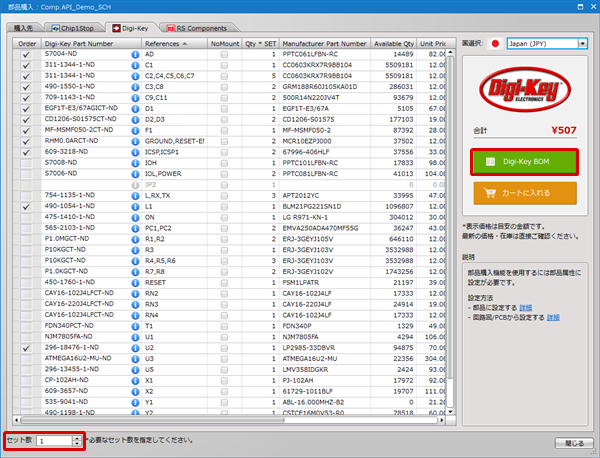Sort by the Order column header
Screen dimensions: 600x458
pos(27,44)
